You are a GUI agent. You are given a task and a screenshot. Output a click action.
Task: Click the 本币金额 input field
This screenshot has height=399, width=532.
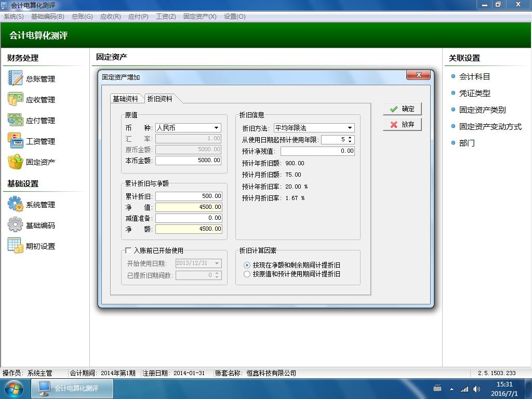pos(188,160)
